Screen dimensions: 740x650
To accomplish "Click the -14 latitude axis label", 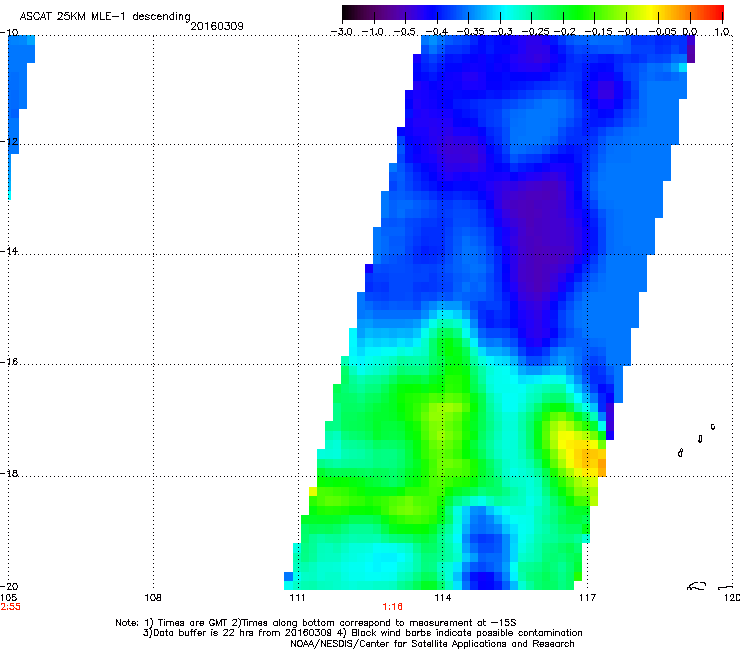I will coord(9,251).
